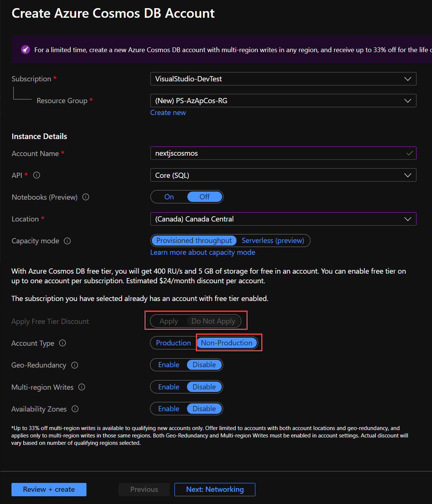Click info icon next to Account Type
The image size is (432, 504).
coord(62,343)
